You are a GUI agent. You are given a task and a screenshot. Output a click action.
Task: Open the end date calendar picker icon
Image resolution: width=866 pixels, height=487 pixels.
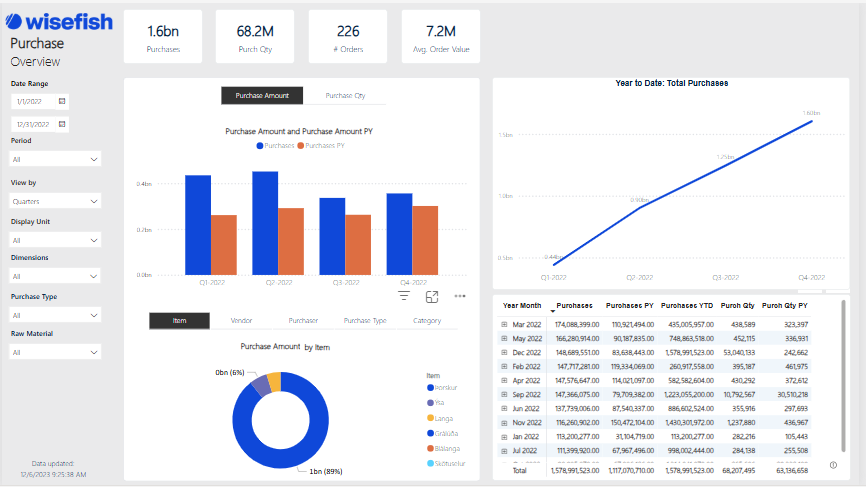click(62, 124)
